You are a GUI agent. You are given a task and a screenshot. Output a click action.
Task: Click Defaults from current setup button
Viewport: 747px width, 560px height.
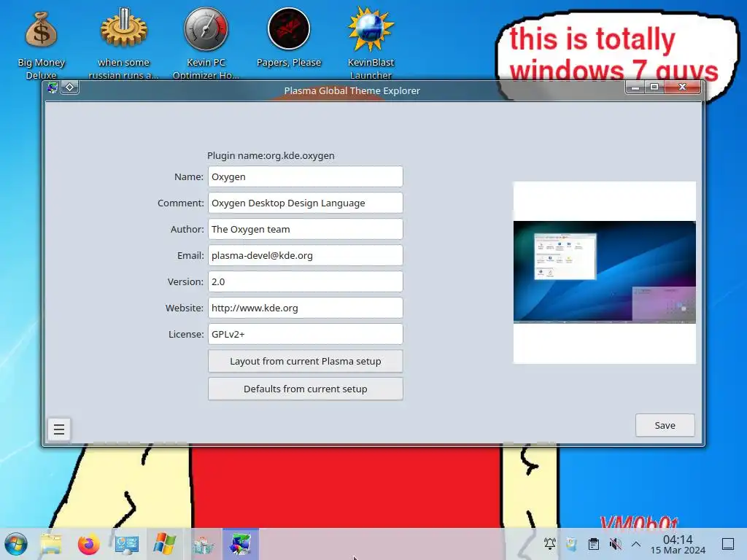(306, 389)
